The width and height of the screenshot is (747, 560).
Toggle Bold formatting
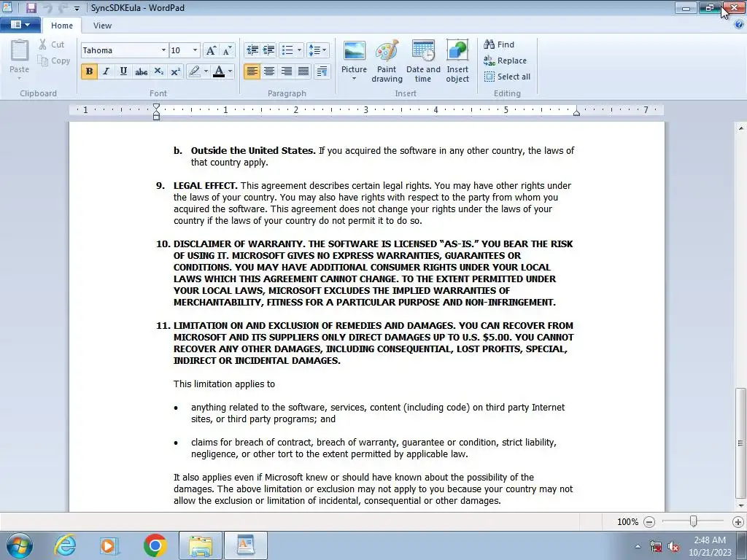[89, 71]
